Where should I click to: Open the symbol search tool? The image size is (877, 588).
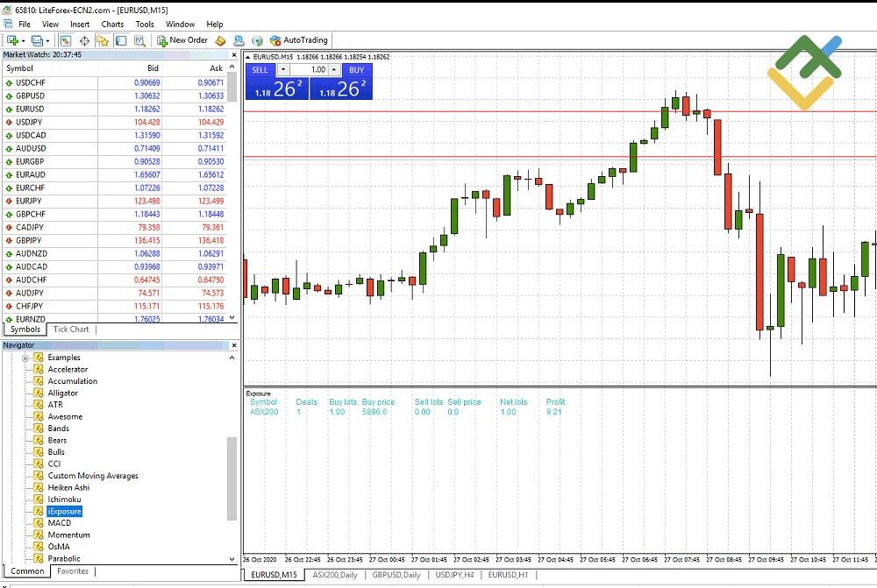(140, 41)
